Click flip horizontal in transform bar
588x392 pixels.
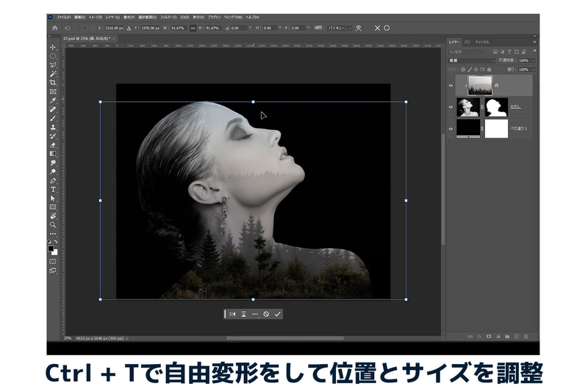pyautogui.click(x=232, y=314)
